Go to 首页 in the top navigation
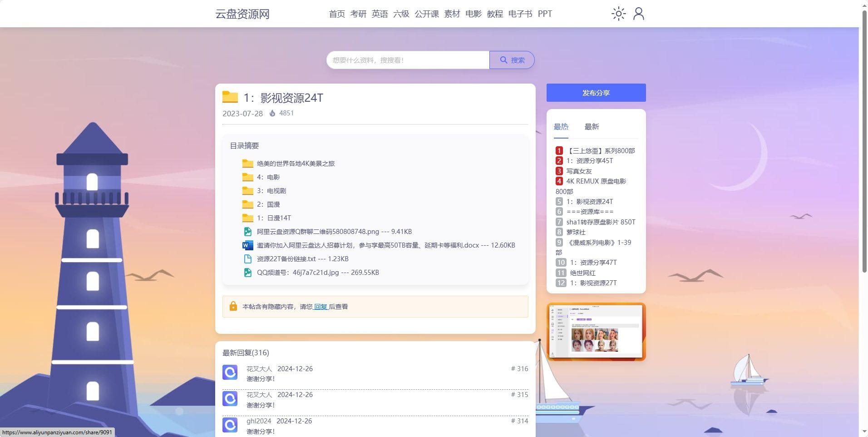 point(336,14)
